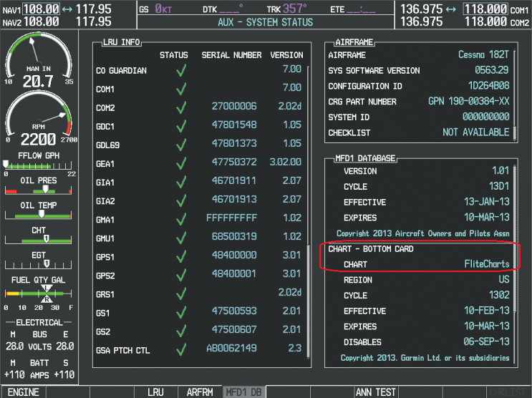Click the COM2 status checkmark

181,107
